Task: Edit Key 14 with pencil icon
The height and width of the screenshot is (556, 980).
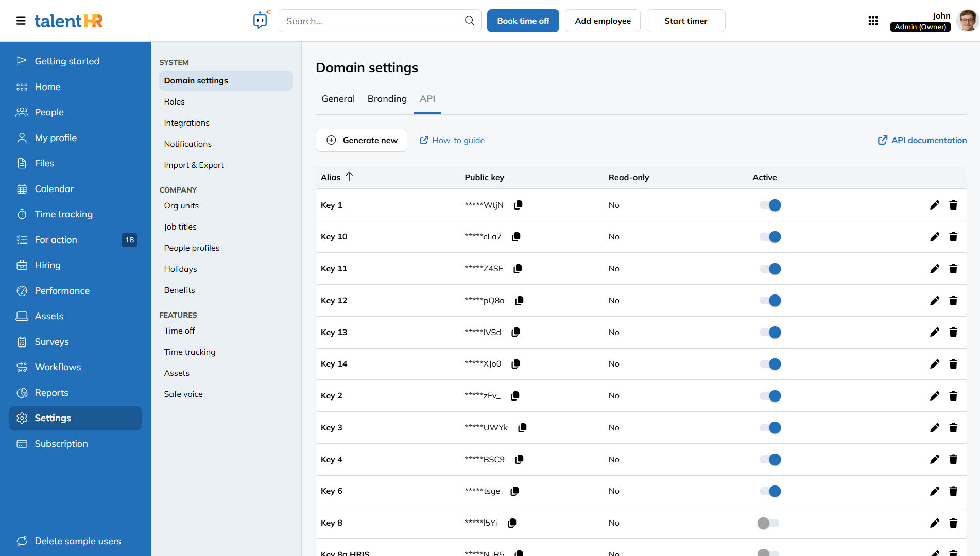Action: [x=935, y=364]
